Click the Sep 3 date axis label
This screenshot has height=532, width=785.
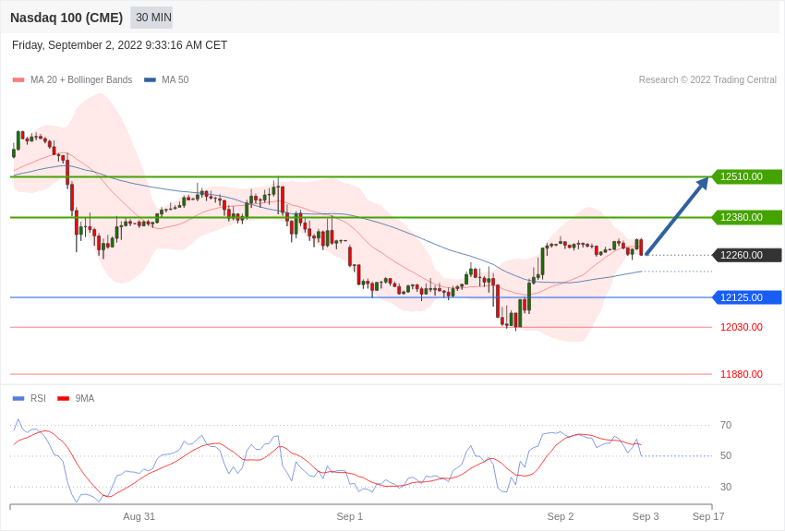pos(646,516)
